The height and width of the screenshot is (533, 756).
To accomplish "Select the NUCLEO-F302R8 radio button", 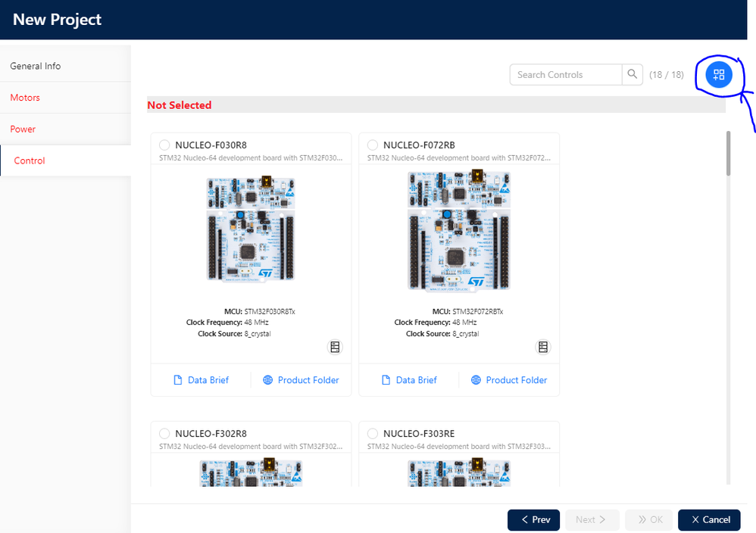I will pos(164,433).
